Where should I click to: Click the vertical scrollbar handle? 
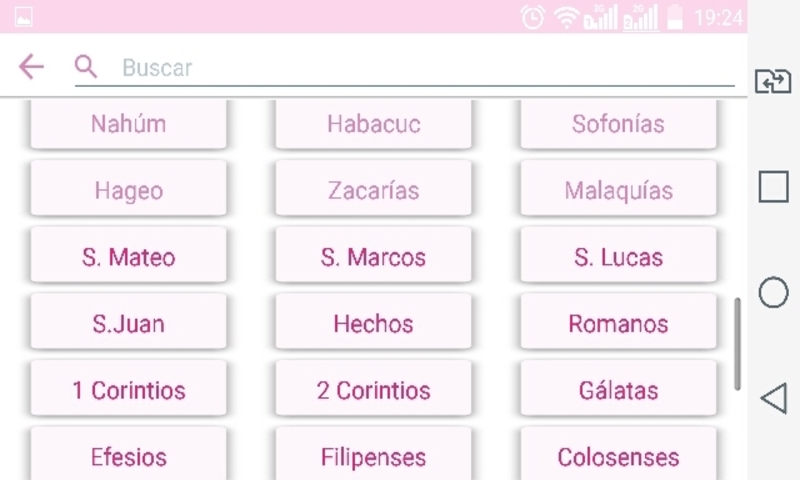tap(738, 342)
